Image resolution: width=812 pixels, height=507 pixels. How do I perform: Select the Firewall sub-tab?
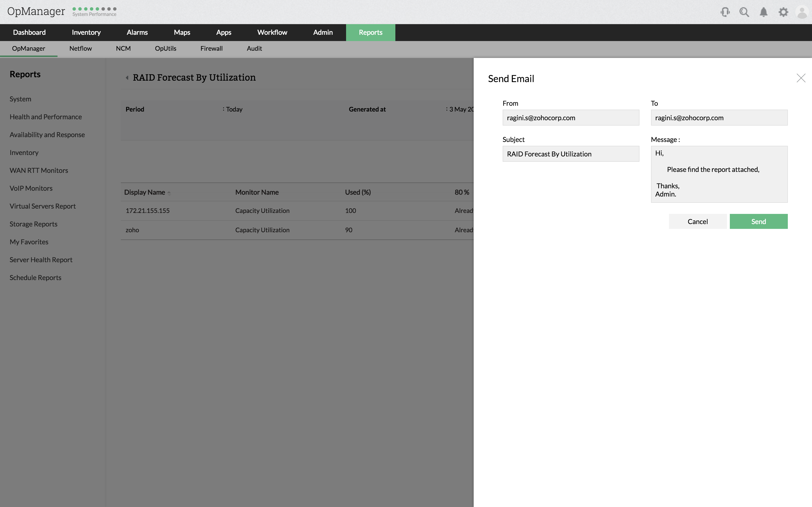click(211, 49)
